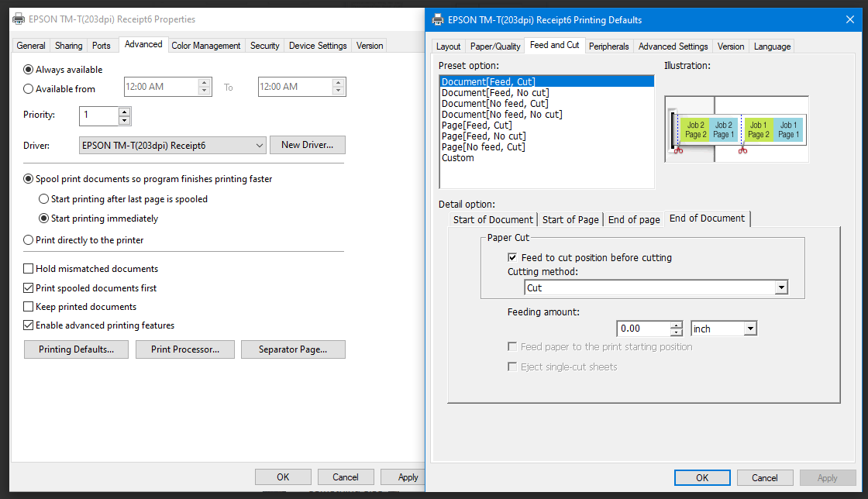This screenshot has width=868, height=499.
Task: Open the Cutting method dropdown
Action: pyautogui.click(x=781, y=287)
